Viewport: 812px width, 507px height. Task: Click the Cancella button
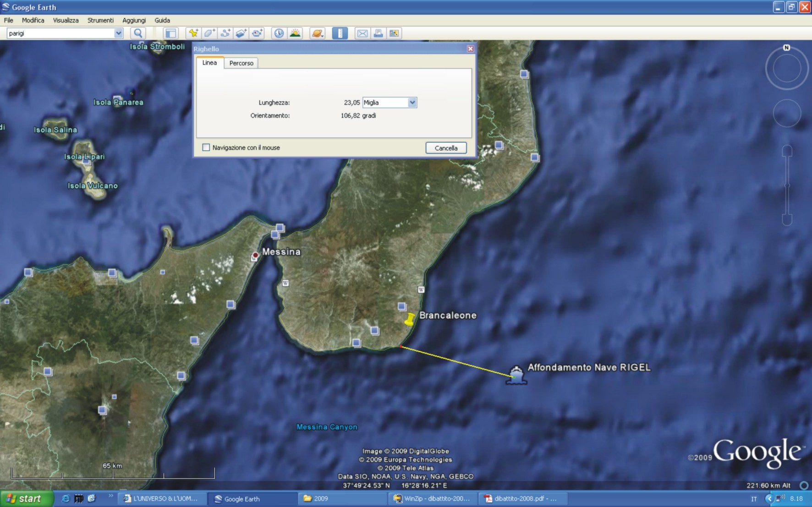click(446, 148)
